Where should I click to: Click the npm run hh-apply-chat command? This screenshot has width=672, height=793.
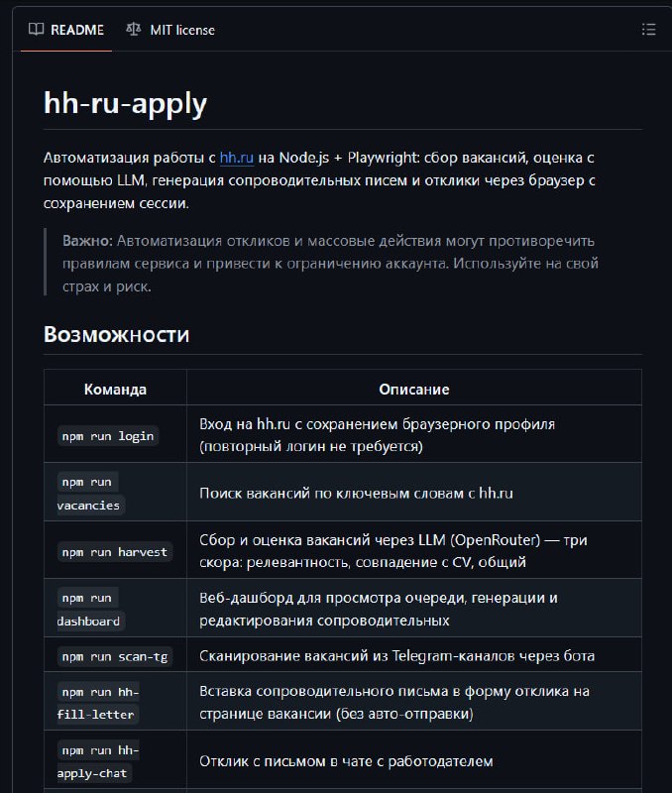pos(99,760)
